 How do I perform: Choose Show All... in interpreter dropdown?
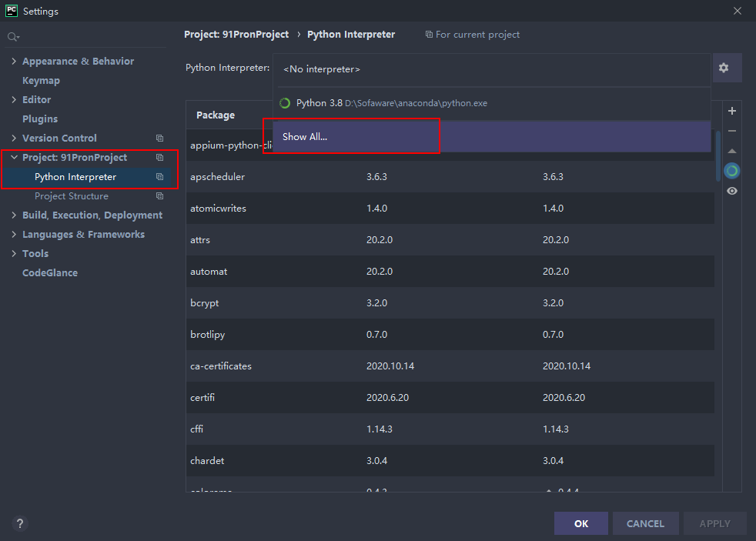coord(492,137)
